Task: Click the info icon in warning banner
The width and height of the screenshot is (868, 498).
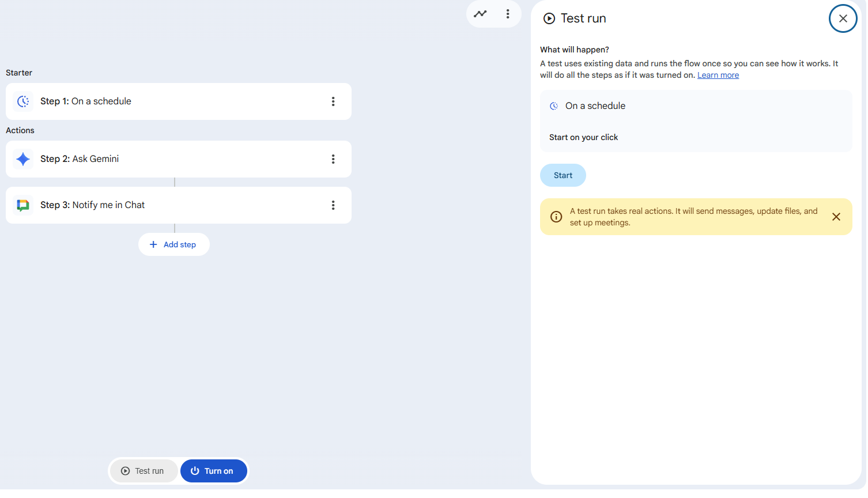Action: click(556, 217)
